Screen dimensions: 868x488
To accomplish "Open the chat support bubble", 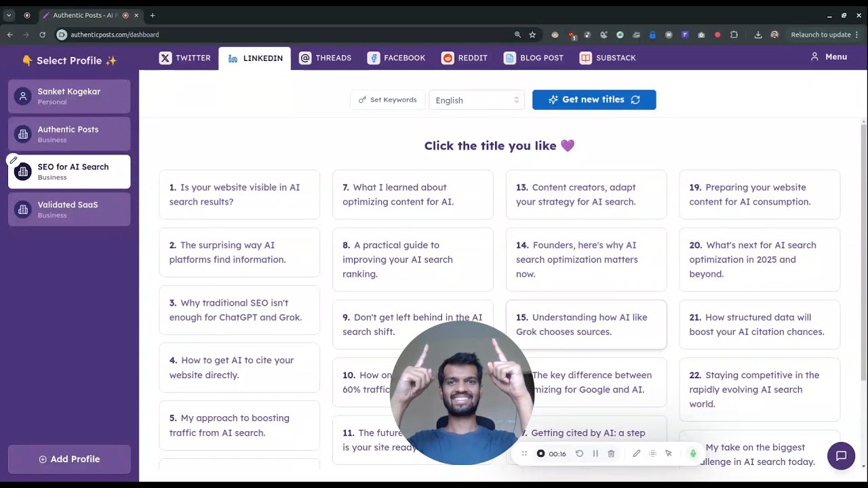I will 841,455.
